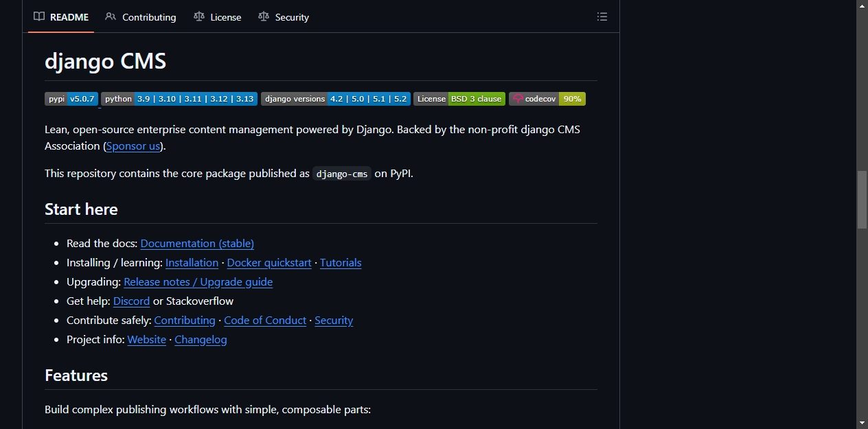Follow the Sponsor us link

pyautogui.click(x=133, y=146)
